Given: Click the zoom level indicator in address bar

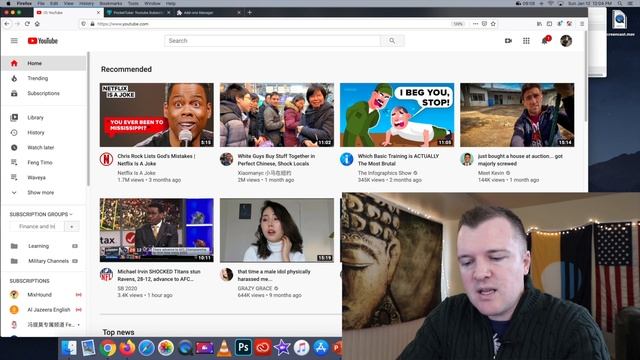Looking at the screenshot, I should 458,24.
